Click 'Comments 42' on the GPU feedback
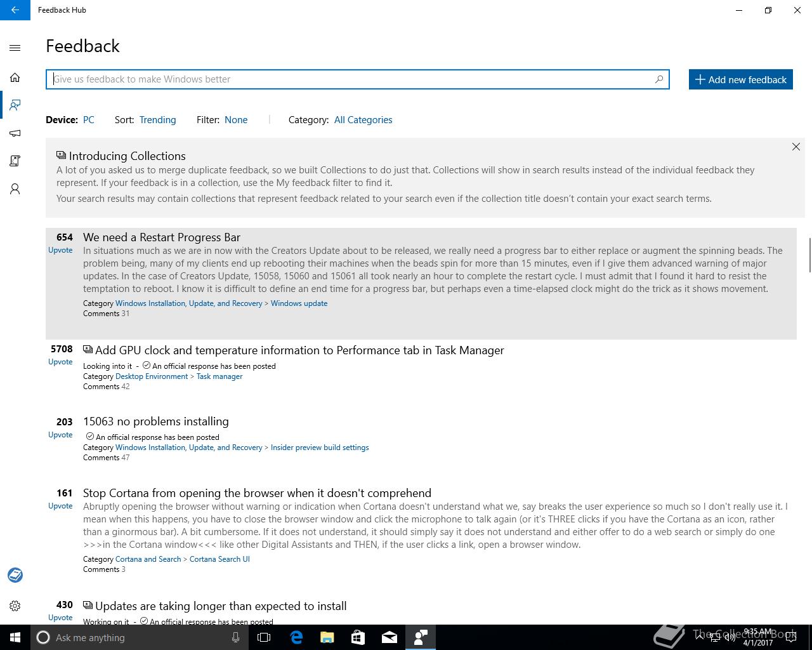Image resolution: width=812 pixels, height=650 pixels. point(106,387)
